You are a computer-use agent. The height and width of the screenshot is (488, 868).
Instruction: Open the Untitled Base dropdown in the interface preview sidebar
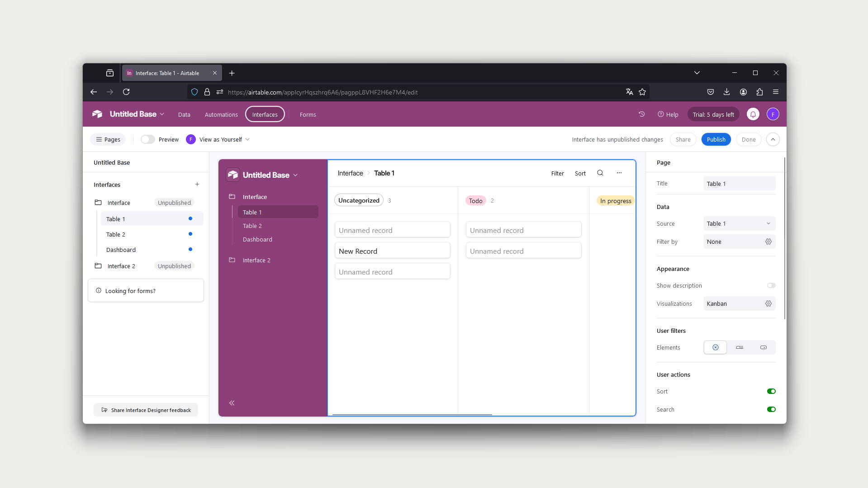[270, 175]
